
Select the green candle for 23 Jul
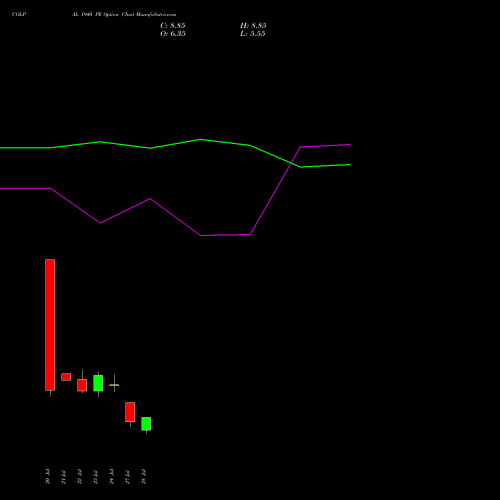click(x=98, y=383)
